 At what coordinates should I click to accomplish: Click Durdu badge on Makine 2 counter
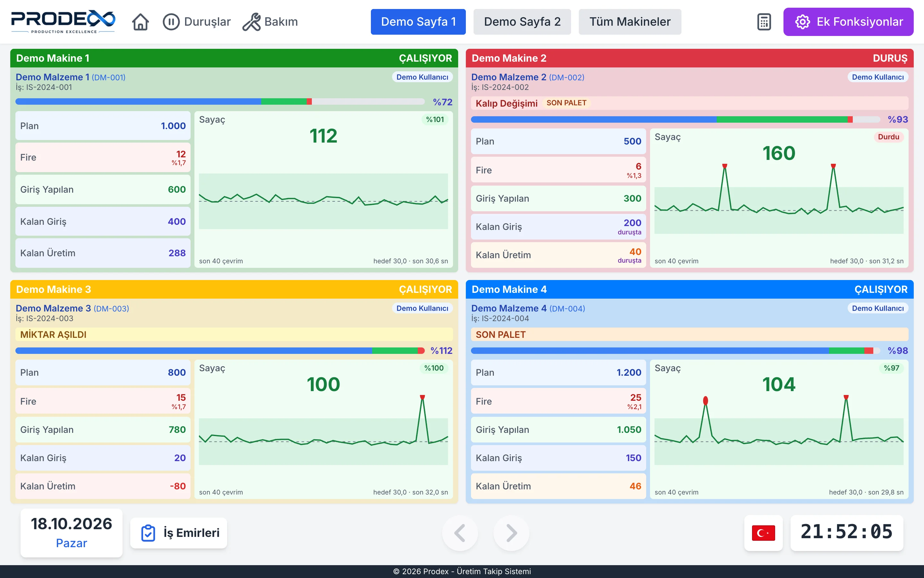(x=888, y=137)
